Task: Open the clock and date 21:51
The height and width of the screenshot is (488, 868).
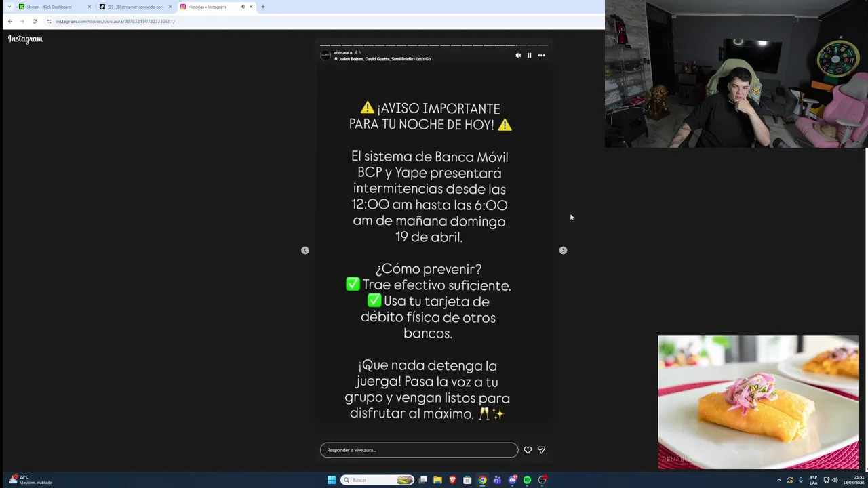Action: pos(854,480)
